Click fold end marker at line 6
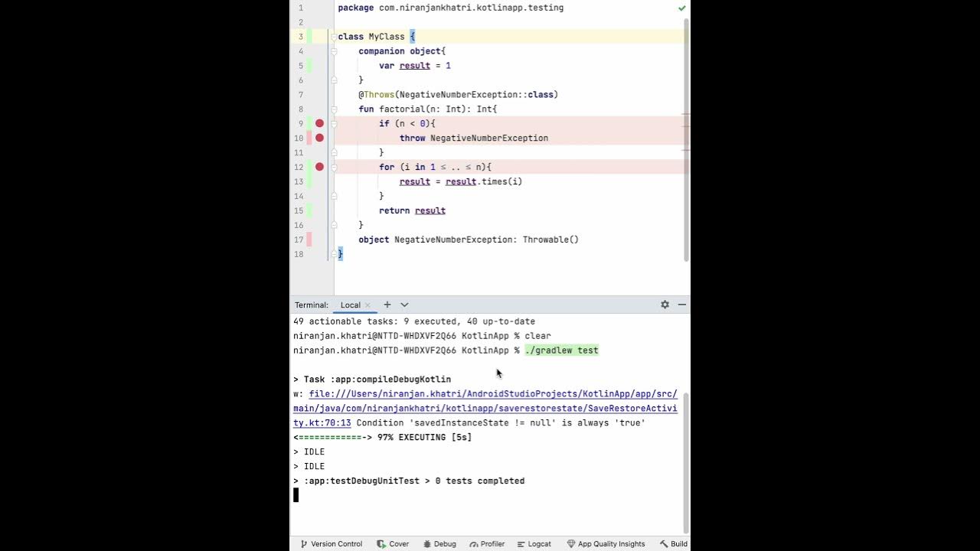The height and width of the screenshot is (551, 980). pyautogui.click(x=334, y=80)
